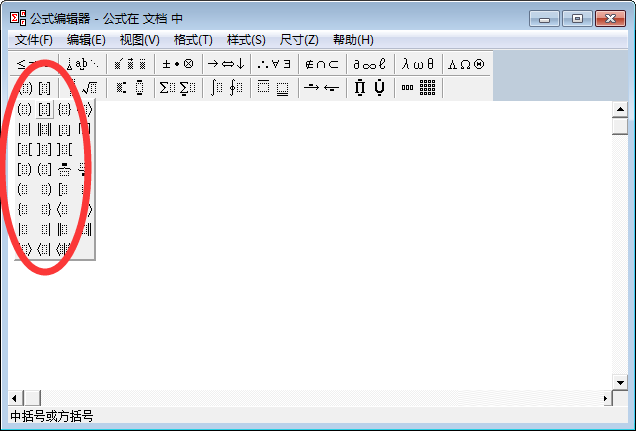
Task: Open the 文件(F) menu
Action: pos(34,40)
